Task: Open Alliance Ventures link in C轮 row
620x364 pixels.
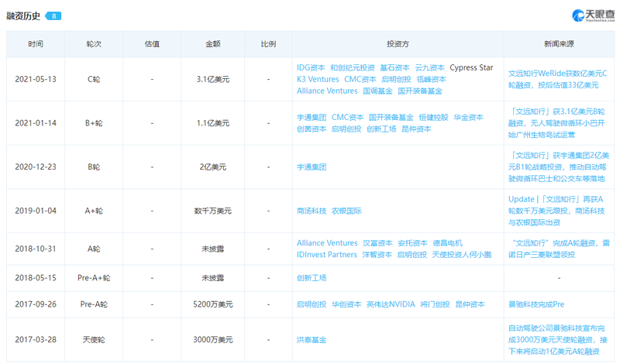Action: pos(327,91)
